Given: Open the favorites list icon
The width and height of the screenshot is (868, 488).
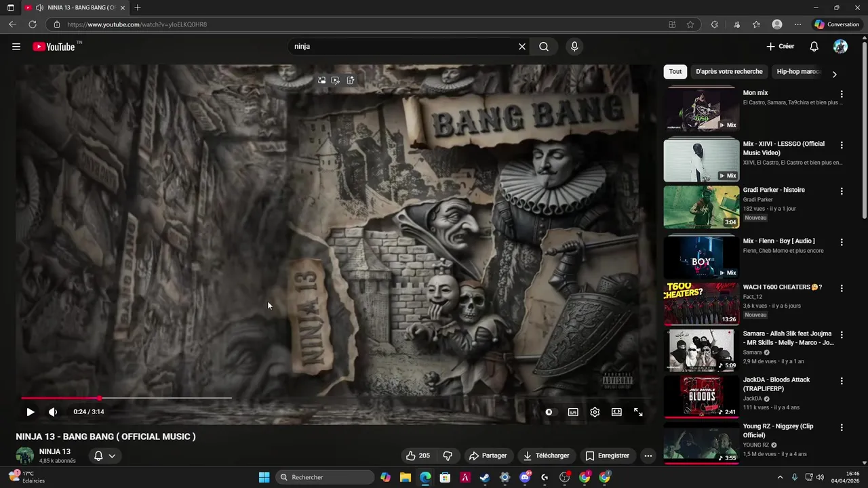Looking at the screenshot, I should click(x=756, y=24).
